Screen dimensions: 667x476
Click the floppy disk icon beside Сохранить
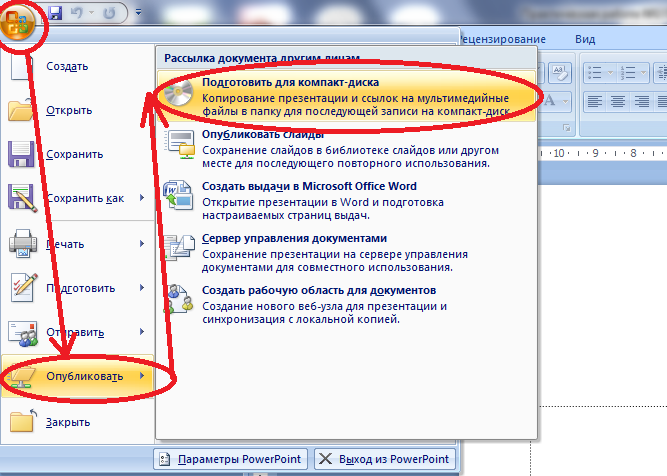pos(21,154)
